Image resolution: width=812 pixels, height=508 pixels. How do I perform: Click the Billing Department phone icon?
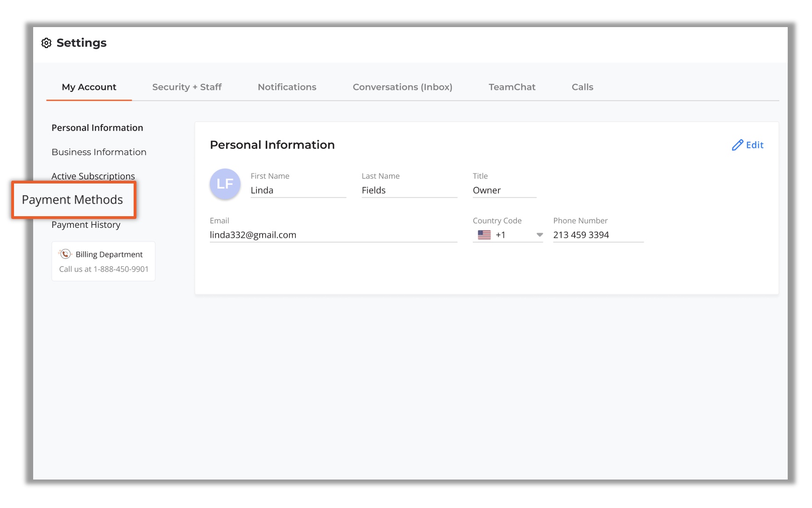65,254
